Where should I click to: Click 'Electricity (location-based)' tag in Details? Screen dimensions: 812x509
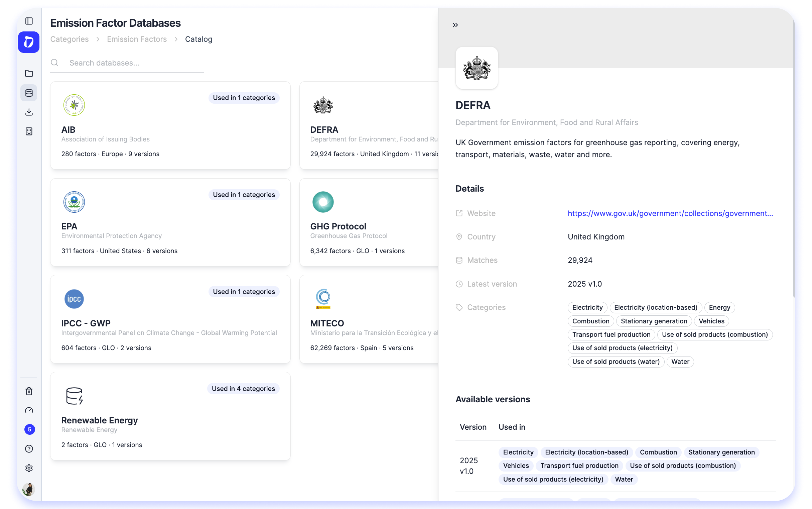(656, 307)
